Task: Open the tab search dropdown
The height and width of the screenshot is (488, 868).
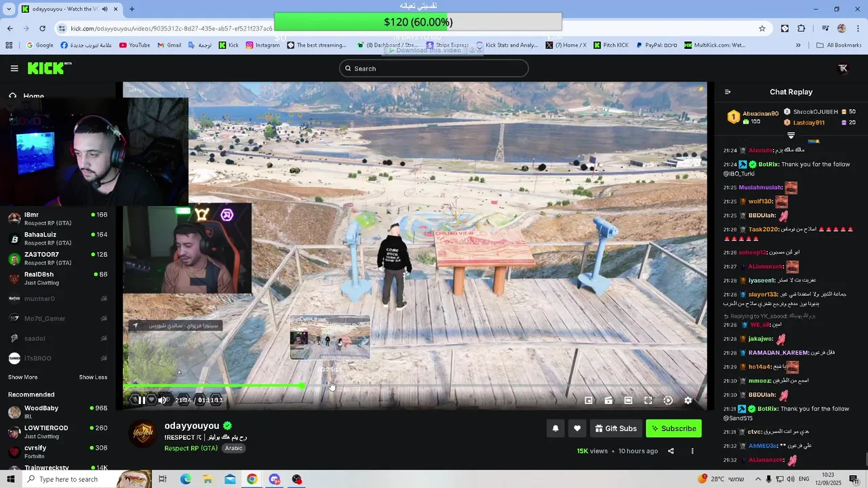Action: click(x=9, y=9)
